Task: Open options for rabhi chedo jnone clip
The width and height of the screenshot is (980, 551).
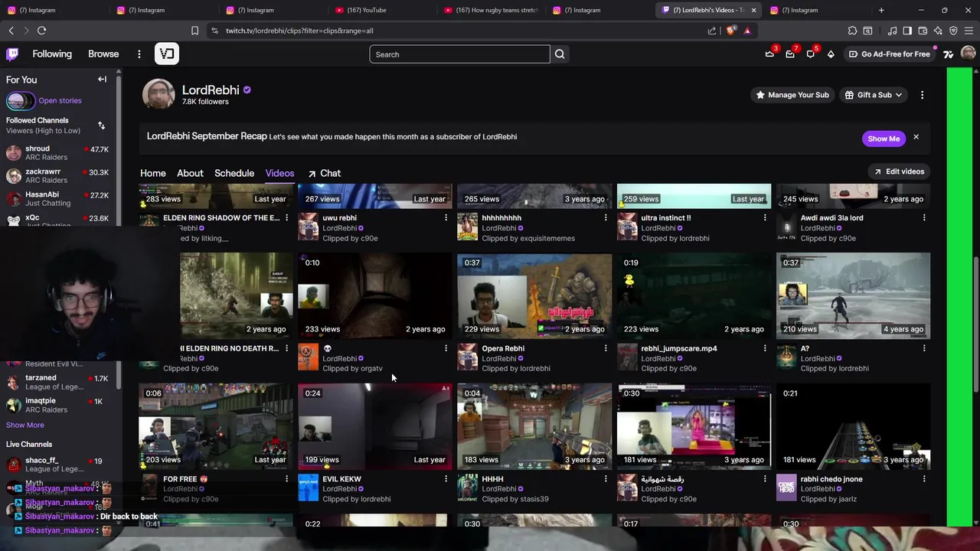Action: (x=923, y=479)
